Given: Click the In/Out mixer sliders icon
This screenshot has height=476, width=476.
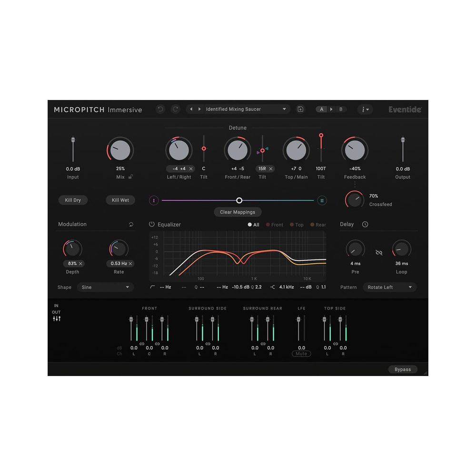Looking at the screenshot, I should point(57,318).
